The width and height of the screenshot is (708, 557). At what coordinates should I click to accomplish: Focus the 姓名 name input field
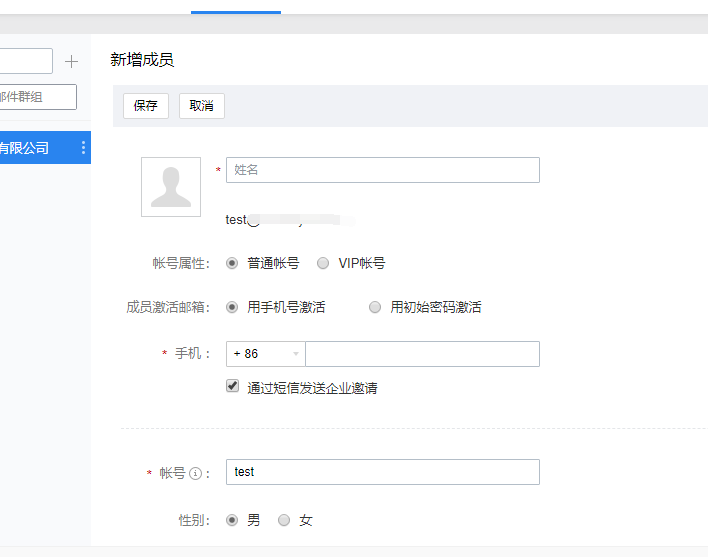(382, 170)
